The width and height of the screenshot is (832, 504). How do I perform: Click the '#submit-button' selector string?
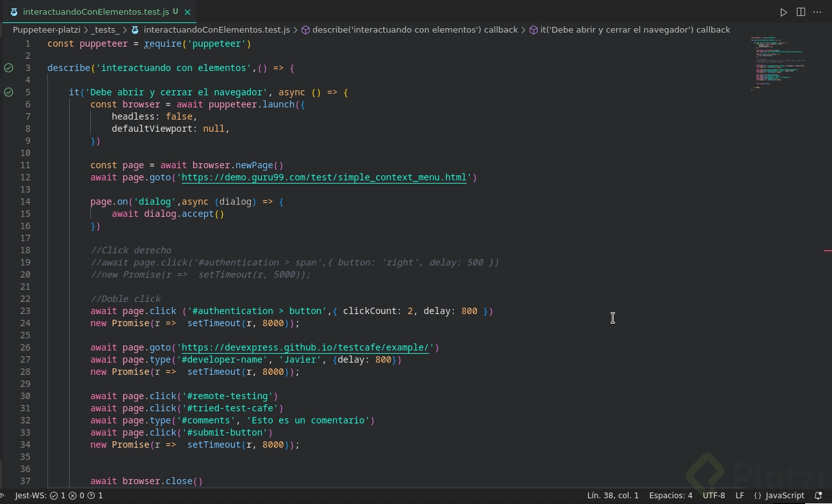pyautogui.click(x=225, y=433)
